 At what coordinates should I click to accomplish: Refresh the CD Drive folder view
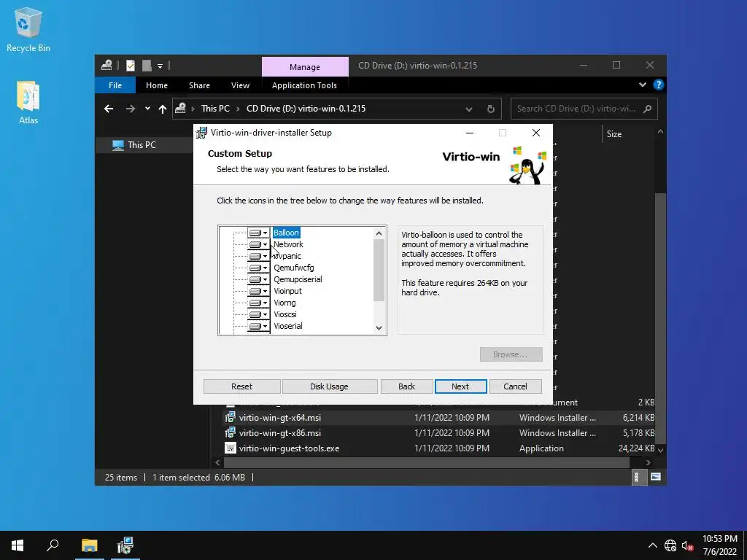point(491,109)
